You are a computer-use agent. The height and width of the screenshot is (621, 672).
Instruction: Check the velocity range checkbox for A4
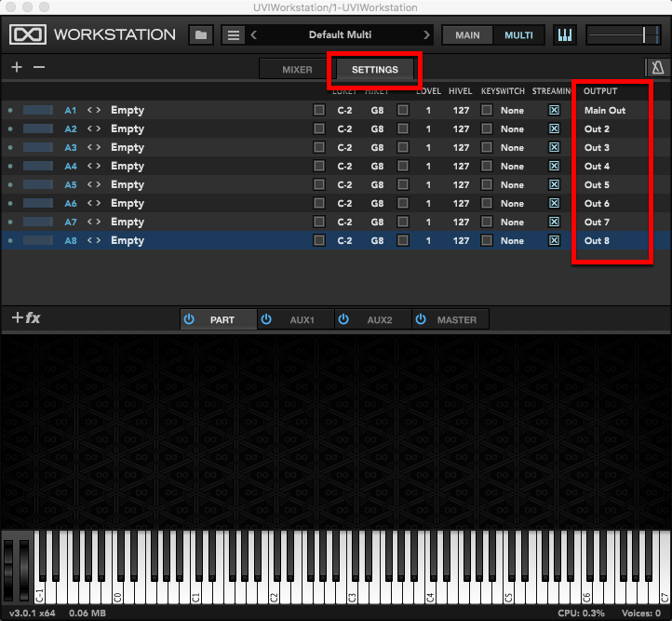tap(403, 166)
